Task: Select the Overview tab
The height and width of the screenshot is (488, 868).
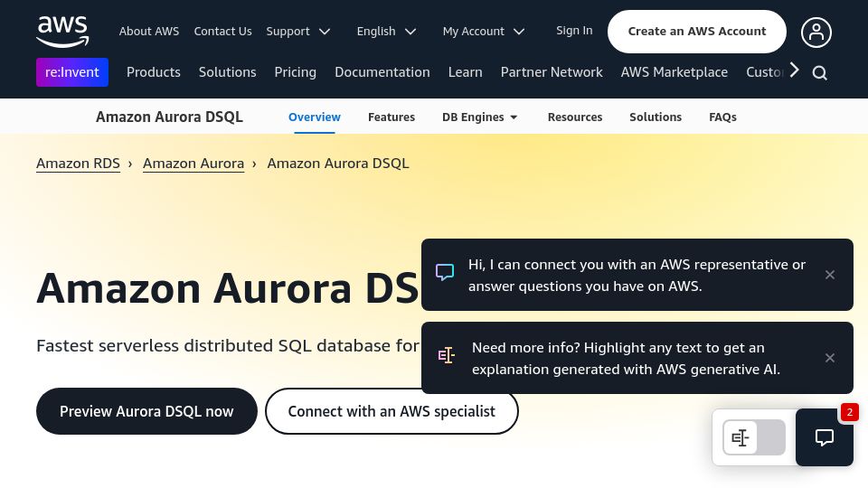Action: click(x=315, y=117)
